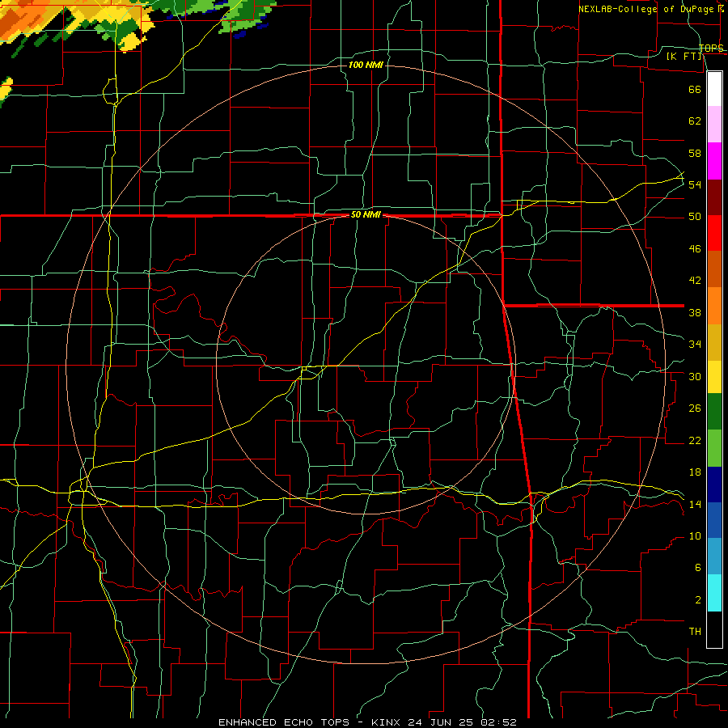This screenshot has height=728, width=728.
Task: Pick the dark green legend swatch
Action: pyautogui.click(x=714, y=412)
